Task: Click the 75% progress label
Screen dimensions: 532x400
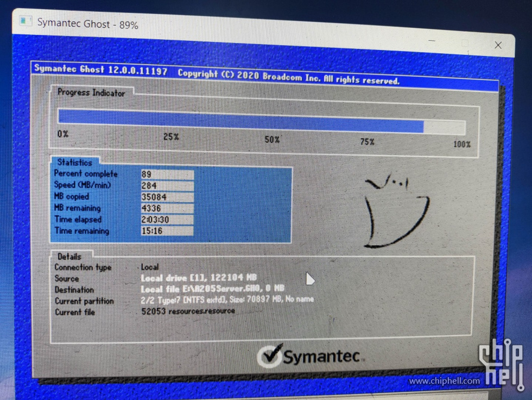Action: click(367, 142)
